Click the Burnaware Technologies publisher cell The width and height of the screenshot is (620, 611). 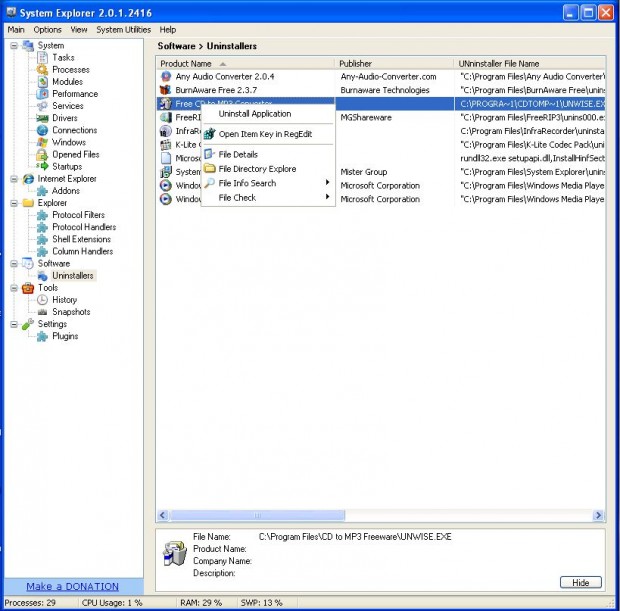(x=385, y=90)
